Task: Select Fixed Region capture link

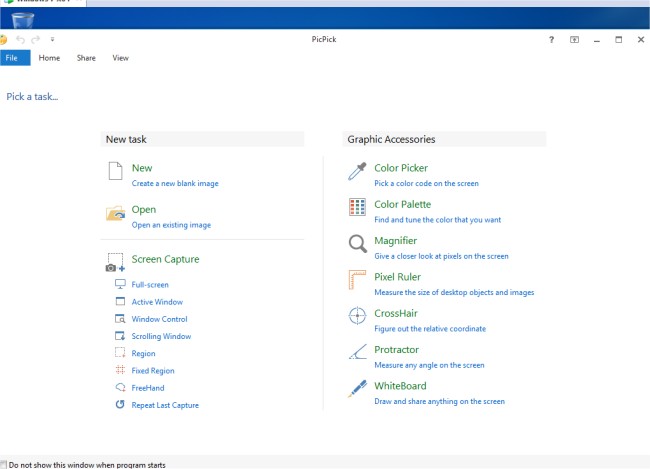Action: 153,371
